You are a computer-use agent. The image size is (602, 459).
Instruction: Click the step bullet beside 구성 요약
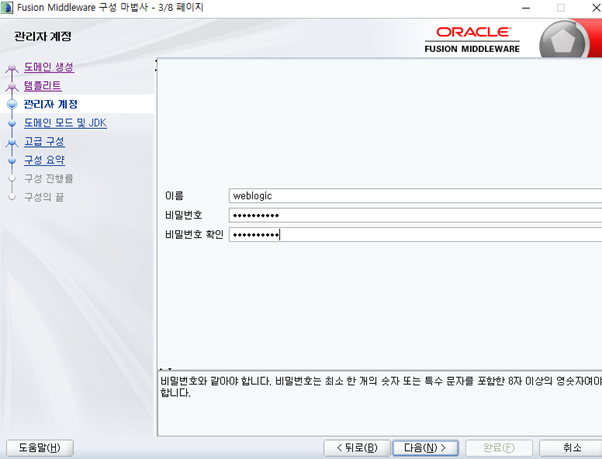pos(12,160)
